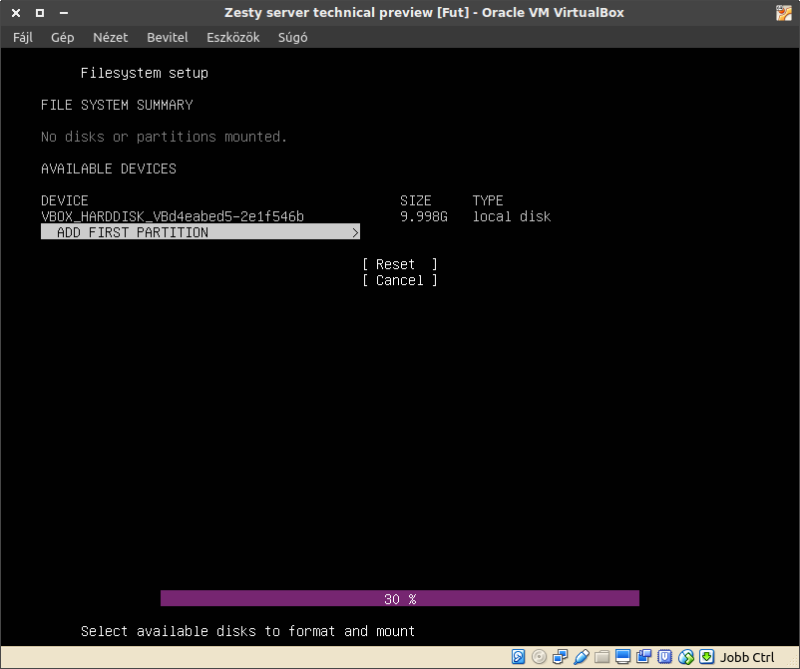
Task: Click the 'AVAILABLE DEVICES' heading
Action: [109, 169]
